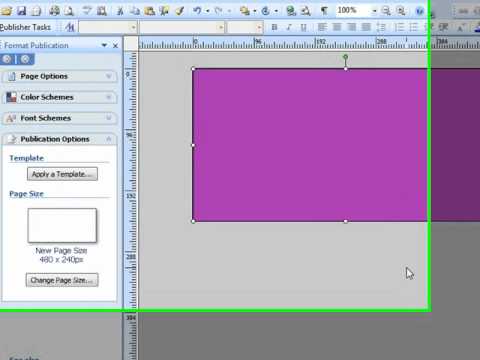Toggle Center text alignment
The image size is (480, 360).
pos(337,27)
